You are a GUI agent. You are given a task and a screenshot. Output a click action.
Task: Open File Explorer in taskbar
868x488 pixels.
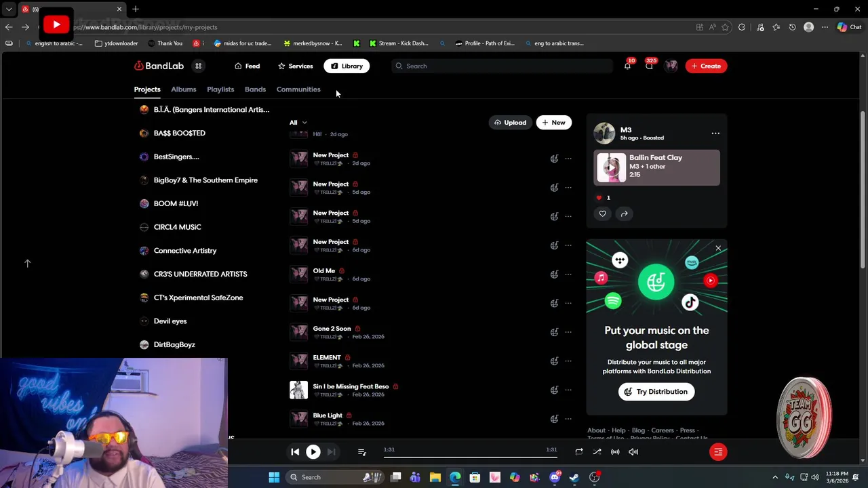coord(435,477)
